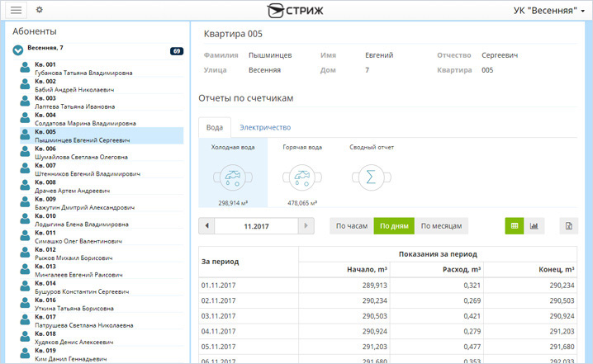The height and width of the screenshot is (364, 593).
Task: Click the 11.2017 period field
Action: (256, 226)
